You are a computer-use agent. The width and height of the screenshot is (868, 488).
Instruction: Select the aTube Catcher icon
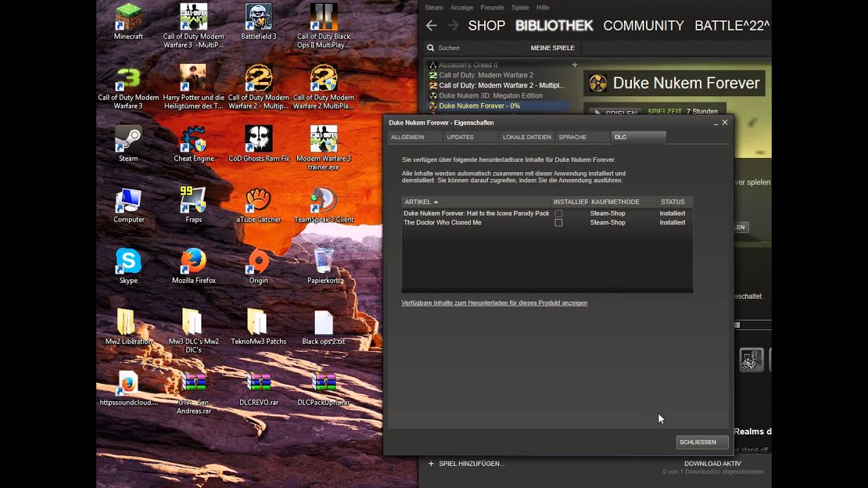coord(258,205)
